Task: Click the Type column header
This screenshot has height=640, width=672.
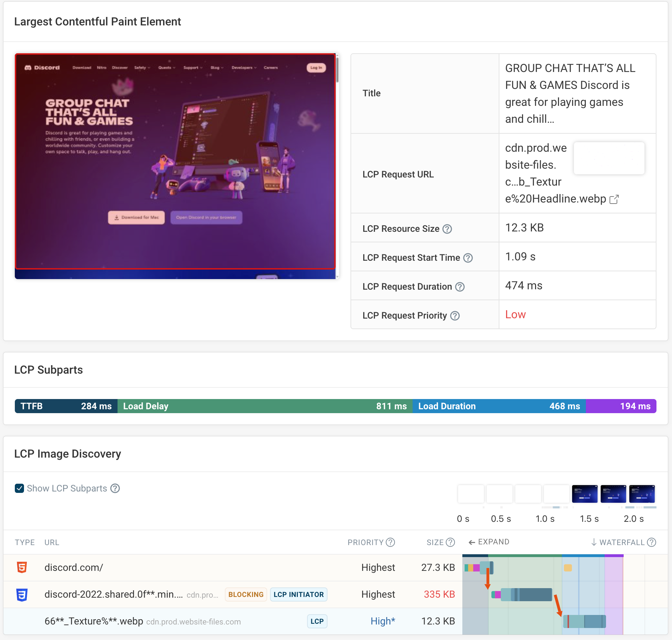Action: click(25, 542)
